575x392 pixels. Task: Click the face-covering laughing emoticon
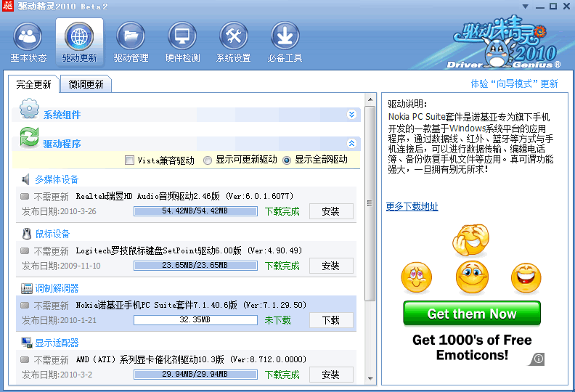point(471,240)
